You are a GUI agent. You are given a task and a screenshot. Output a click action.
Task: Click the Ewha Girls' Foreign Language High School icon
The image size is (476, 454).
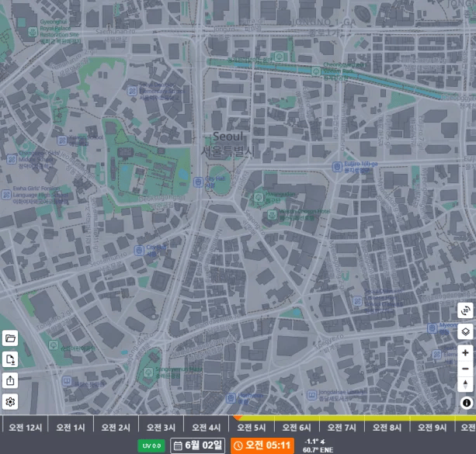click(6, 195)
